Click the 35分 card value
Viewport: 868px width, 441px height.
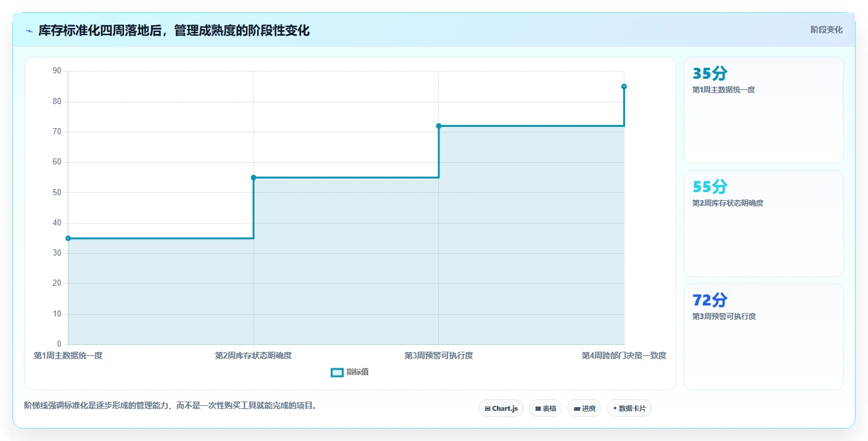pos(710,73)
